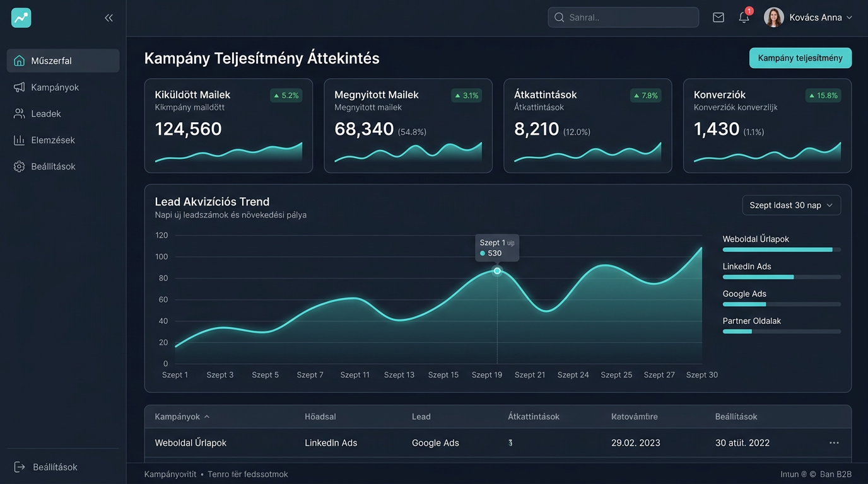Click the app logo icon
868x484 pixels.
point(21,18)
